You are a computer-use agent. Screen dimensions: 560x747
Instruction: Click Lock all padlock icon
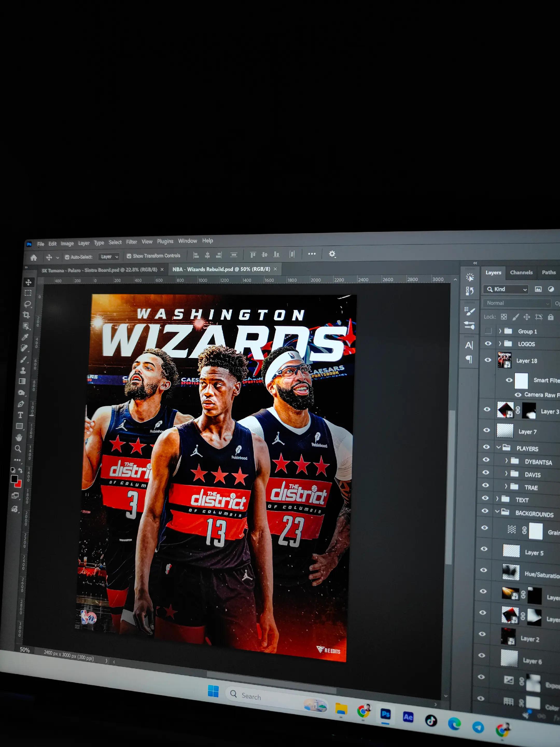(x=551, y=317)
